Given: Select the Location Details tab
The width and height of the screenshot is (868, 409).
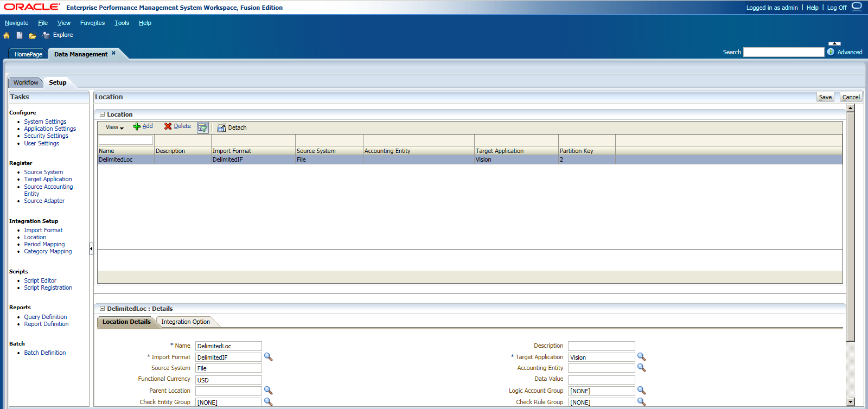Looking at the screenshot, I should pos(126,322).
